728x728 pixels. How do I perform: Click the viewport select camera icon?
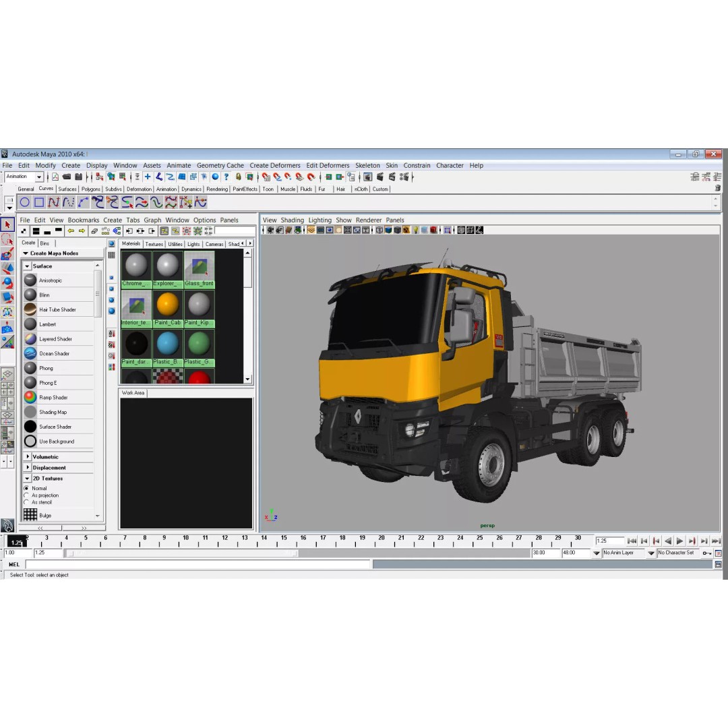pos(270,231)
